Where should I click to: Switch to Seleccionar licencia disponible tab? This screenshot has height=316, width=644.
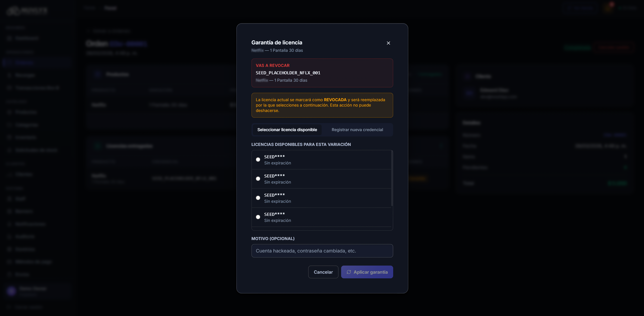[287, 130]
